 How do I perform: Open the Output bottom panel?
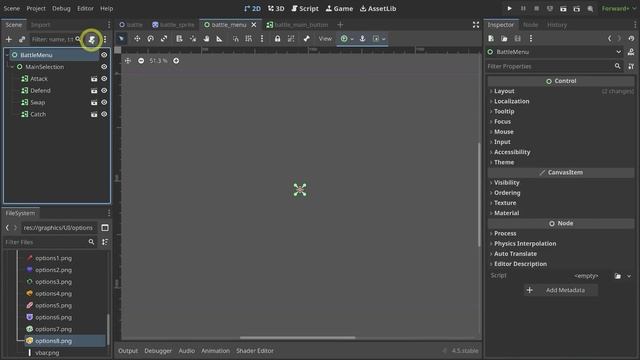point(128,351)
